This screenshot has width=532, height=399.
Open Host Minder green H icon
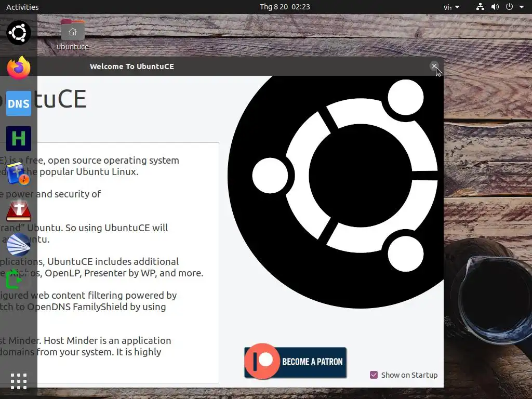[x=19, y=139]
